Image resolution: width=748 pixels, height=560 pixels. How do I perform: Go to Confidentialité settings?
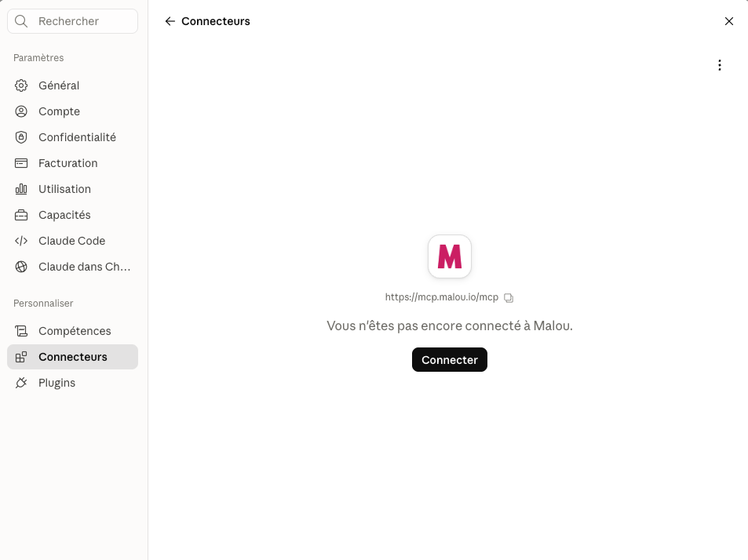(x=72, y=137)
